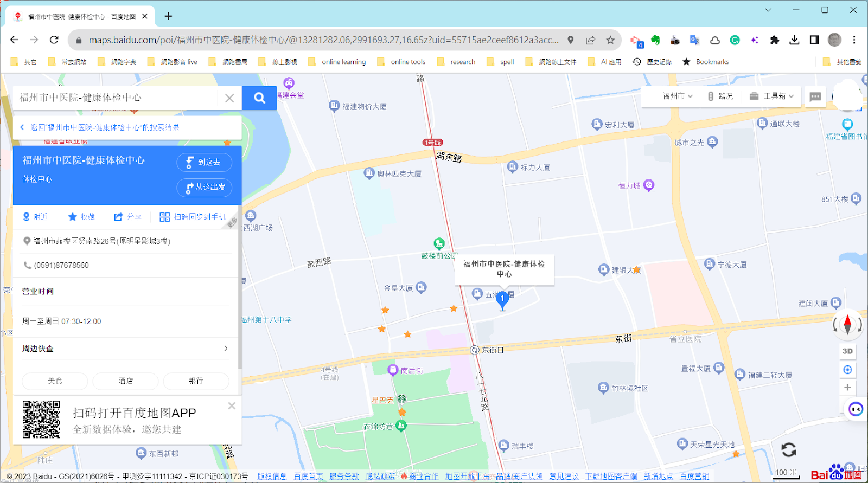Click the 南后街 map marker

(393, 370)
